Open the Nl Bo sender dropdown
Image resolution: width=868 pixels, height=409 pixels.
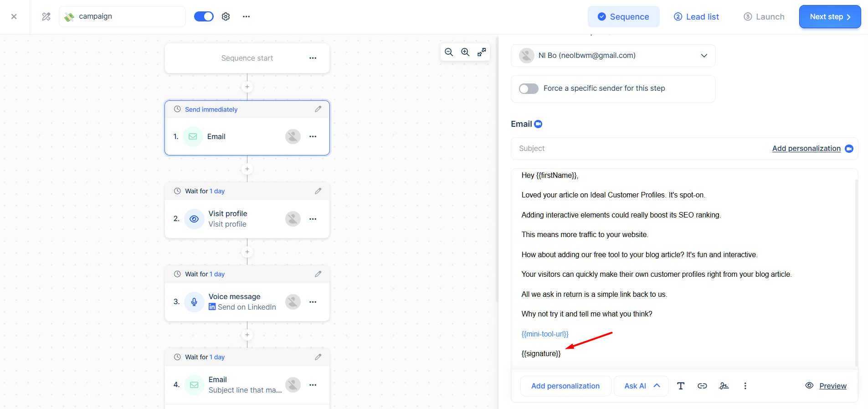[x=613, y=56]
